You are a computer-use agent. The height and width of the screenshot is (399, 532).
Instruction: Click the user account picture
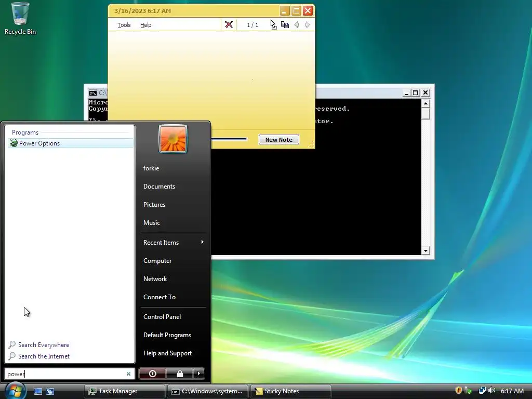(x=173, y=139)
